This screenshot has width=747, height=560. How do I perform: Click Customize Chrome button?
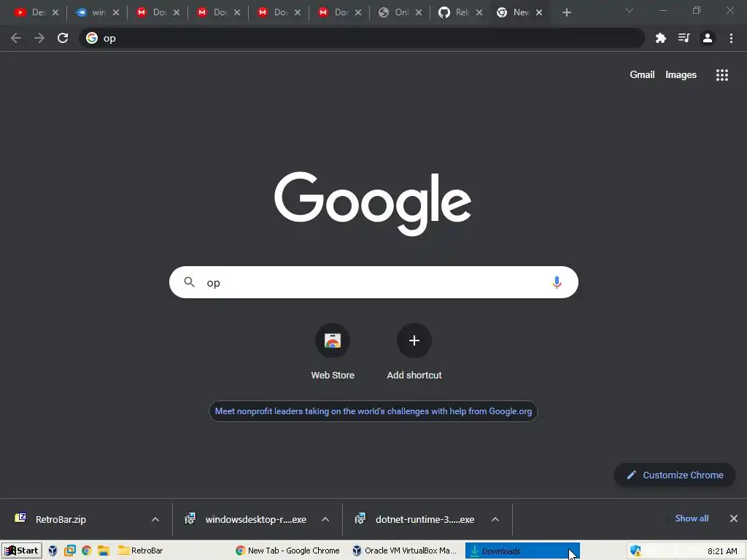pyautogui.click(x=675, y=475)
